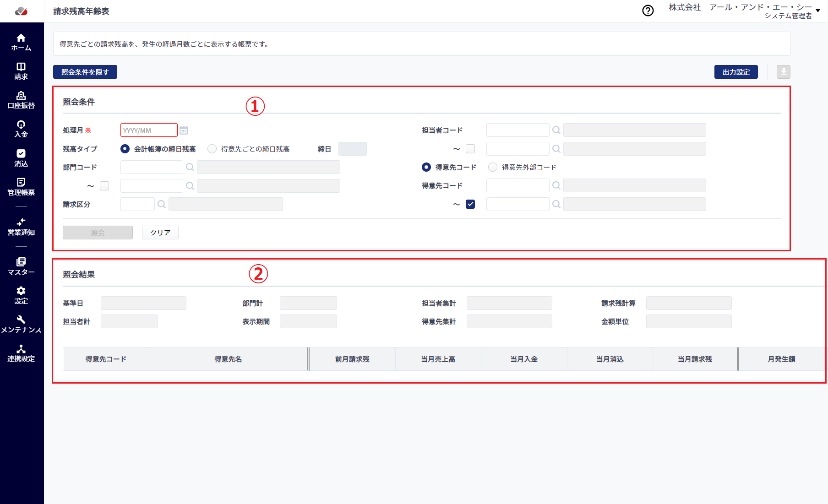Expand the user account dropdown arrow
This screenshot has width=828, height=504.
pos(818,11)
